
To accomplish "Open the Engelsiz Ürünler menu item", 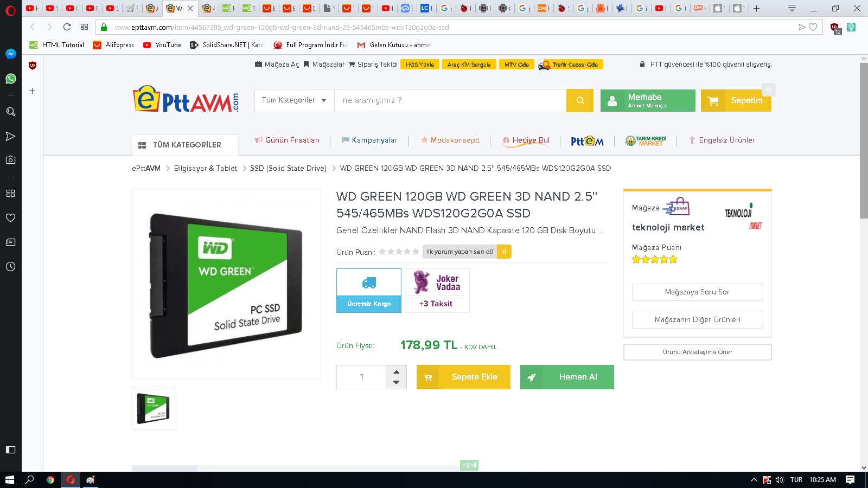I will [x=722, y=140].
